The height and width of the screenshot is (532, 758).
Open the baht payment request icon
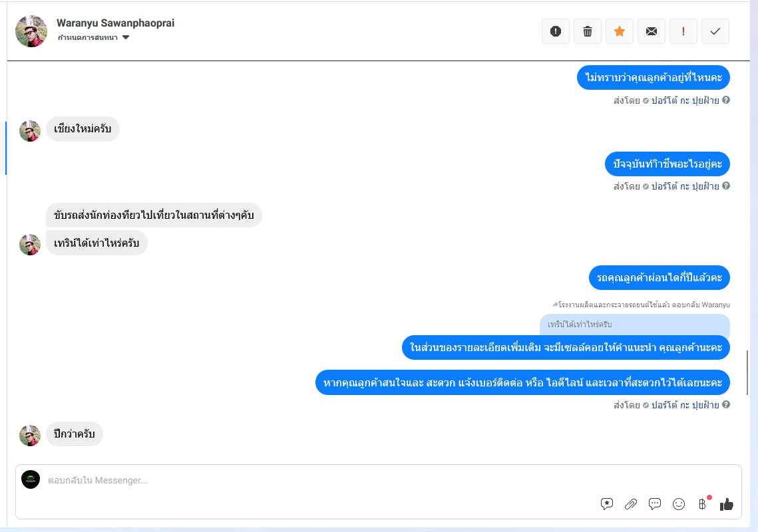703,504
